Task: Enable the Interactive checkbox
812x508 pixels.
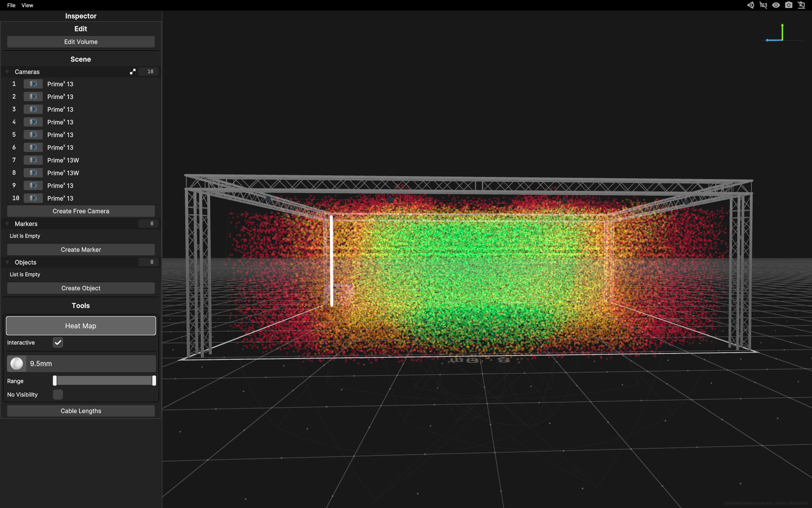Action: pyautogui.click(x=58, y=342)
